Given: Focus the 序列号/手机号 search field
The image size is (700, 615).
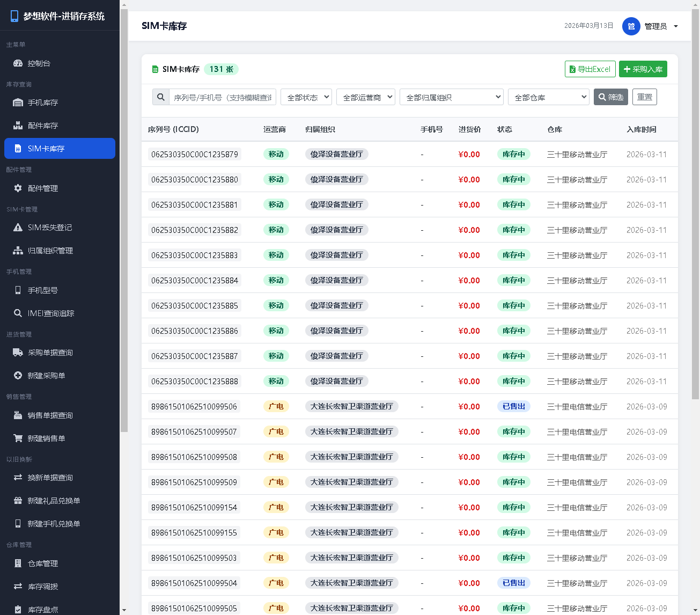Looking at the screenshot, I should [x=222, y=97].
